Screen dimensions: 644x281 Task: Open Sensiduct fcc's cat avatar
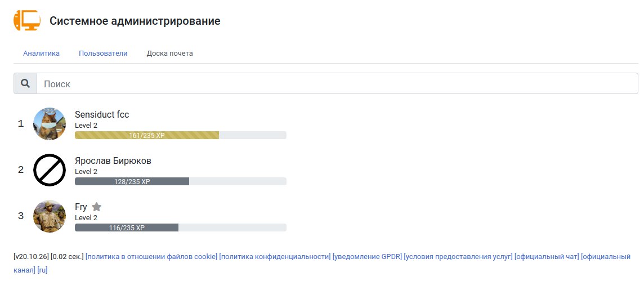pyautogui.click(x=50, y=124)
